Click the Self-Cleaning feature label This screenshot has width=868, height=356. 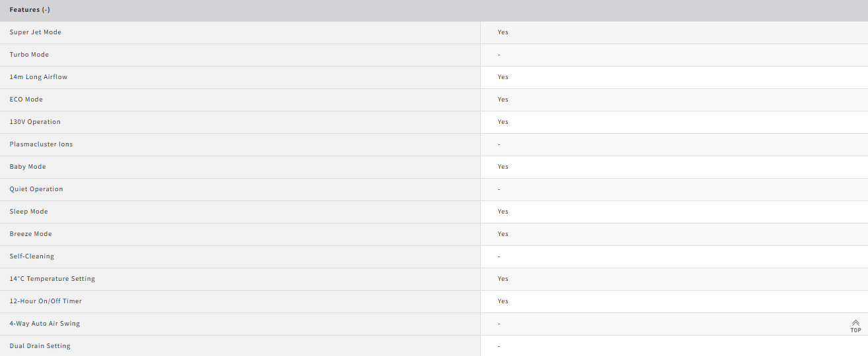(32, 256)
